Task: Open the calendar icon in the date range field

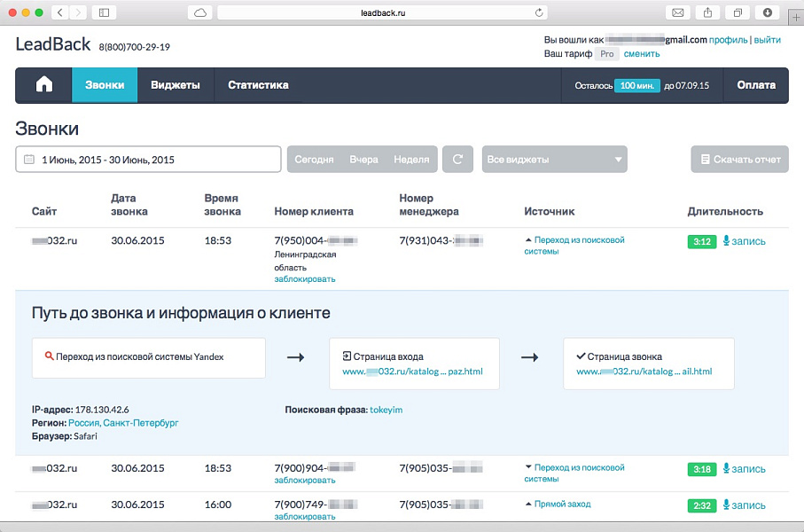Action: point(30,159)
